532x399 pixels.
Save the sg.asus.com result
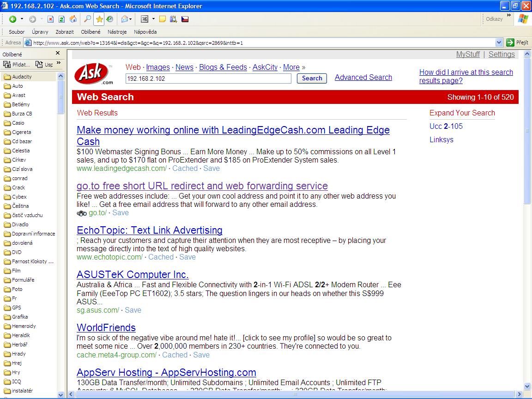pyautogui.click(x=133, y=310)
